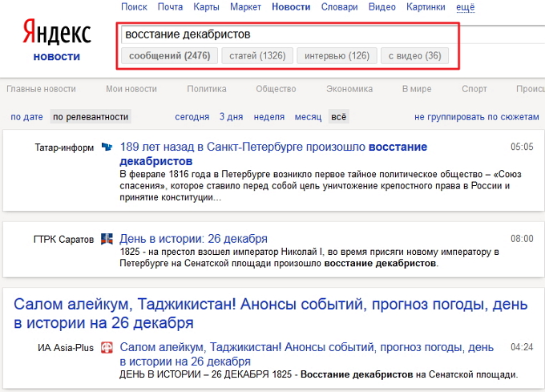Click the ГТРК Саратов source name
The width and height of the screenshot is (545, 392).
point(63,240)
